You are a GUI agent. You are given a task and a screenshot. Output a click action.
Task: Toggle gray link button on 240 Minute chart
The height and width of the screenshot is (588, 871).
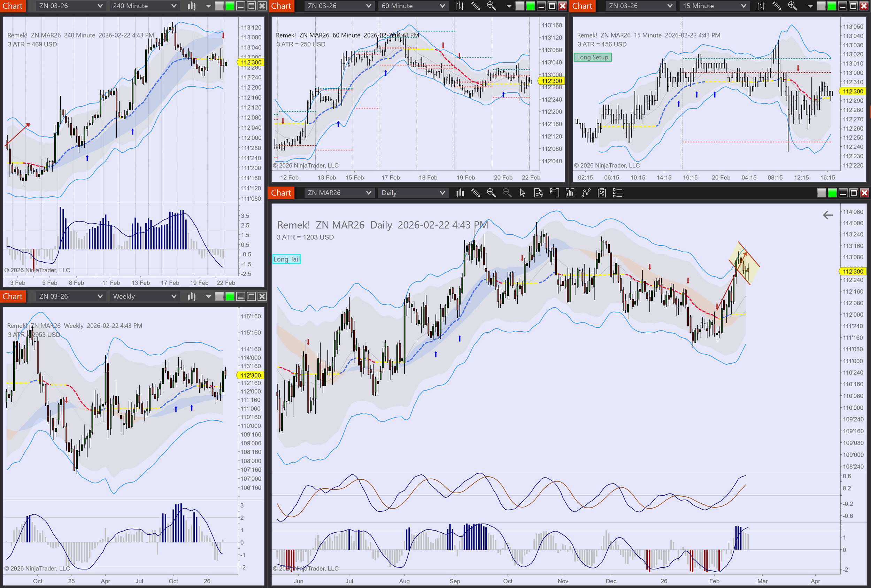coord(219,6)
